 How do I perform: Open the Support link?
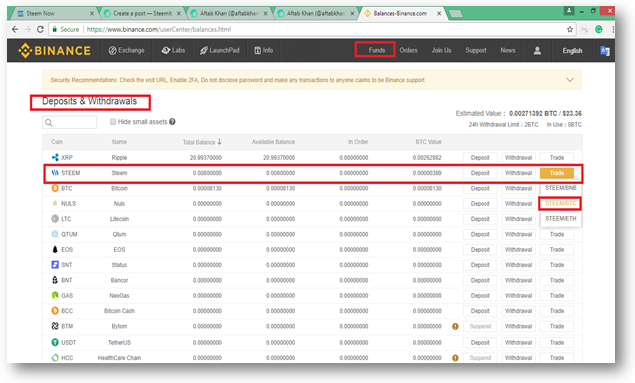[475, 50]
